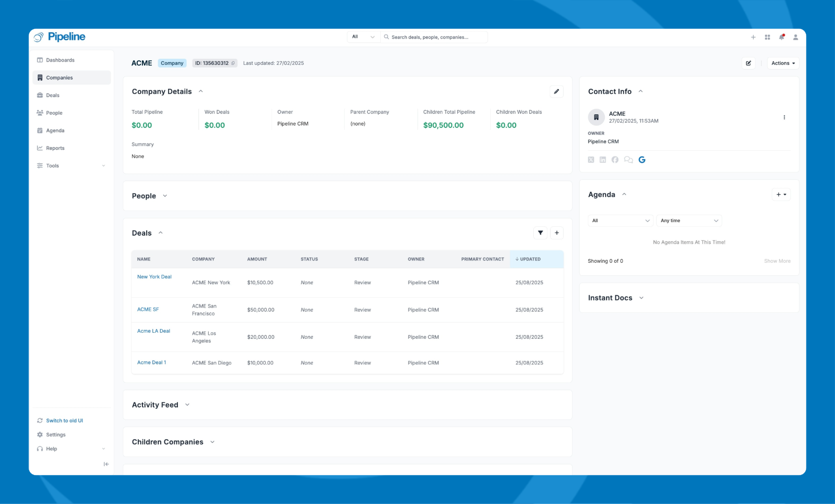This screenshot has width=835, height=504.
Task: Sort deals by Name column
Action: tap(144, 259)
